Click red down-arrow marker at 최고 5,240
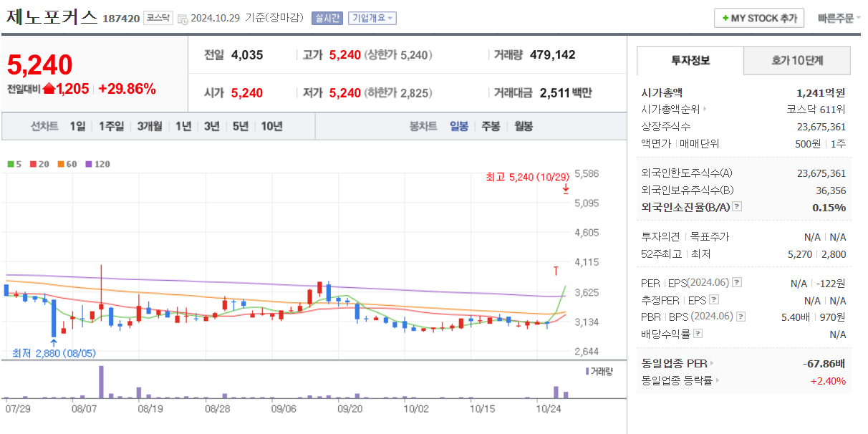Screen dimensions: 868x434 (x=566, y=188)
